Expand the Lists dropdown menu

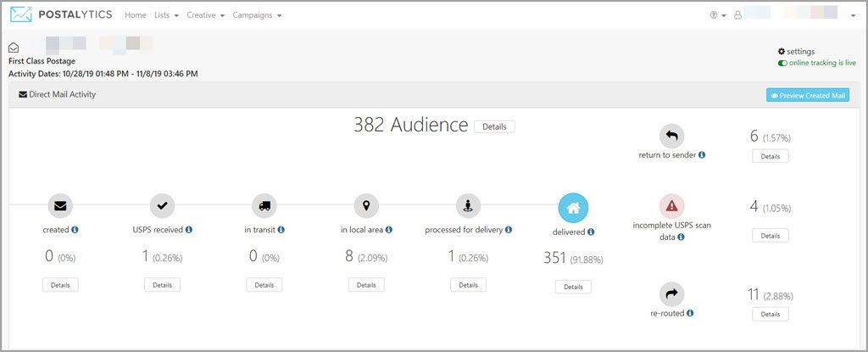[166, 15]
